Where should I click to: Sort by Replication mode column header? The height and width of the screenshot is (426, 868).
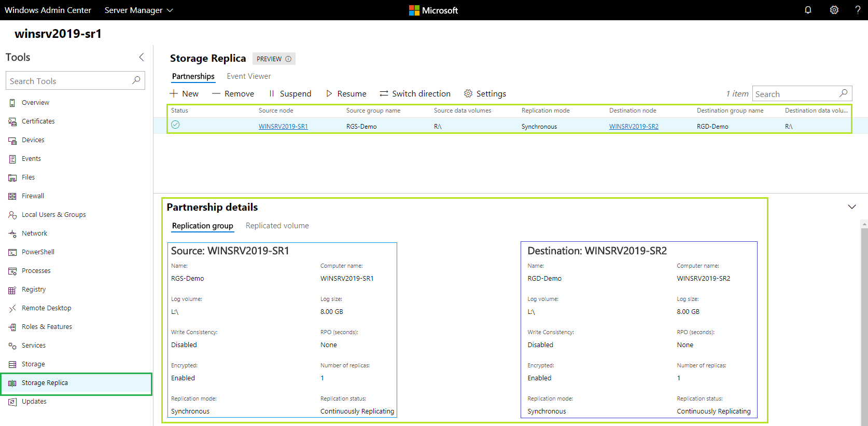(x=545, y=111)
